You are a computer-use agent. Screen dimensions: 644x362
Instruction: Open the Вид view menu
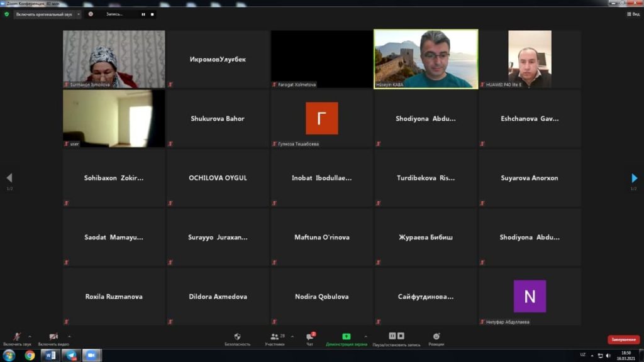[x=633, y=14]
